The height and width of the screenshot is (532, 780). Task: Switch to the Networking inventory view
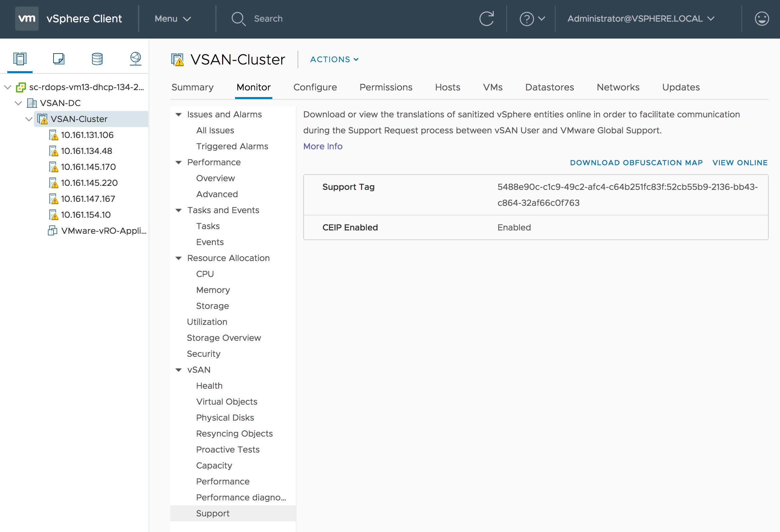click(136, 59)
